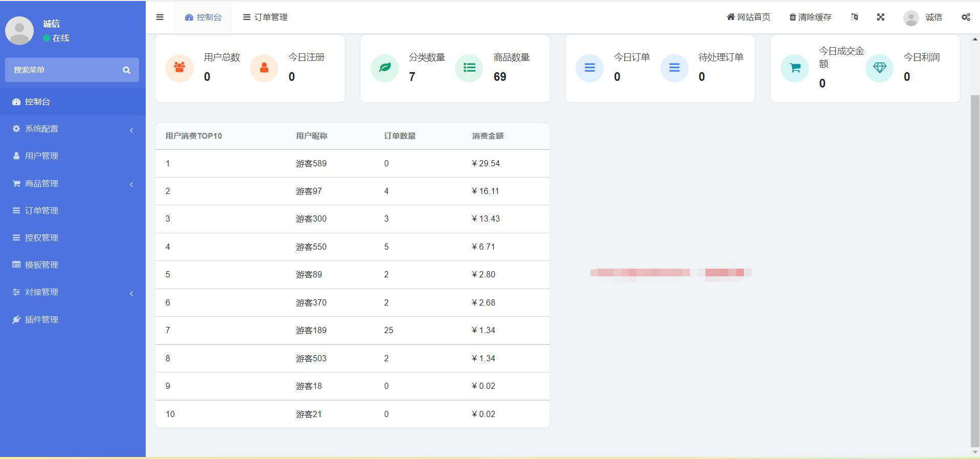Toggle the sidebar hamburger menu icon
The height and width of the screenshot is (459, 980).
(159, 17)
